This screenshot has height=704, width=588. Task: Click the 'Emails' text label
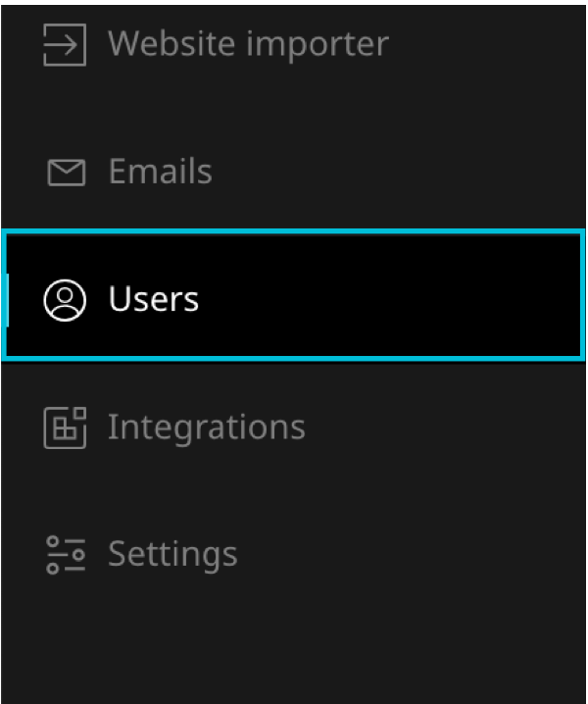tap(160, 172)
